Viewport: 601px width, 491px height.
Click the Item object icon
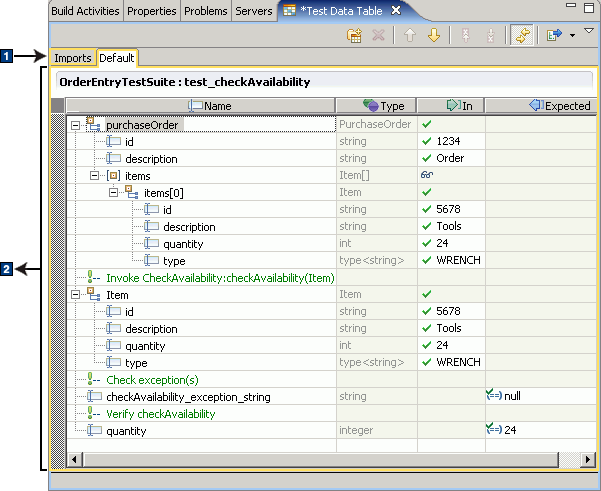(93, 294)
